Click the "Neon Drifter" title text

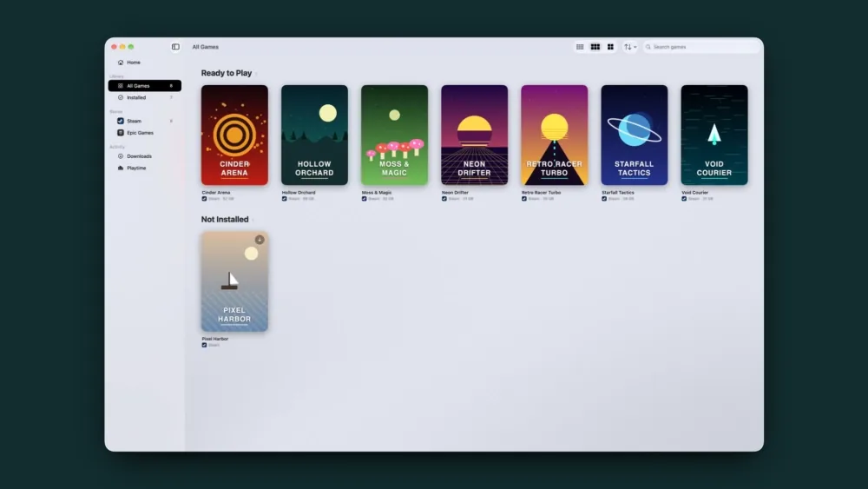pyautogui.click(x=455, y=193)
